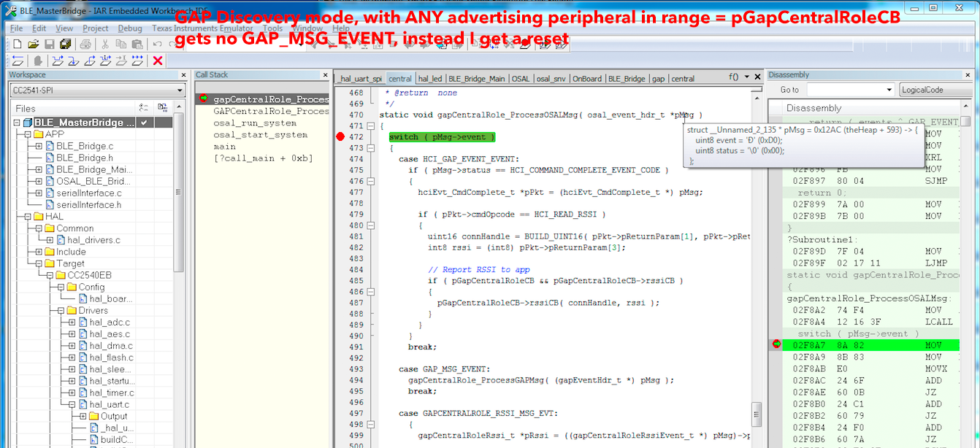Switch to the hal_led editor tab
980x448 pixels.
430,78
